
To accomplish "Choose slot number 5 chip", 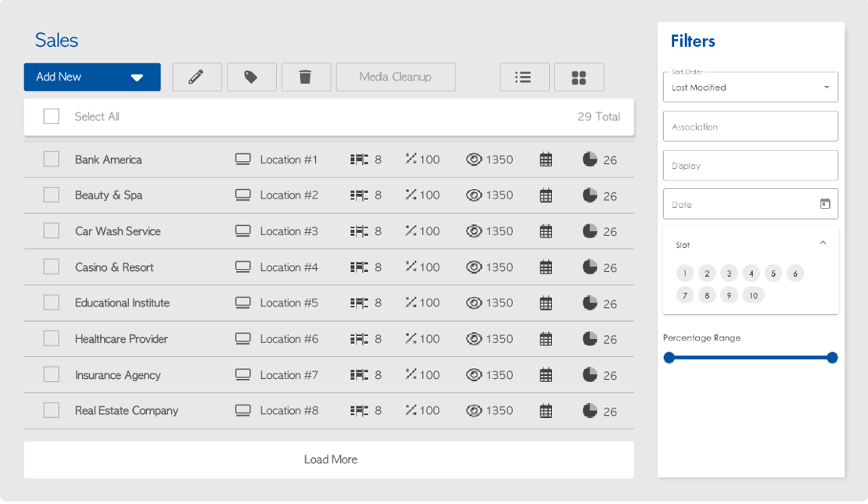I will tap(773, 273).
